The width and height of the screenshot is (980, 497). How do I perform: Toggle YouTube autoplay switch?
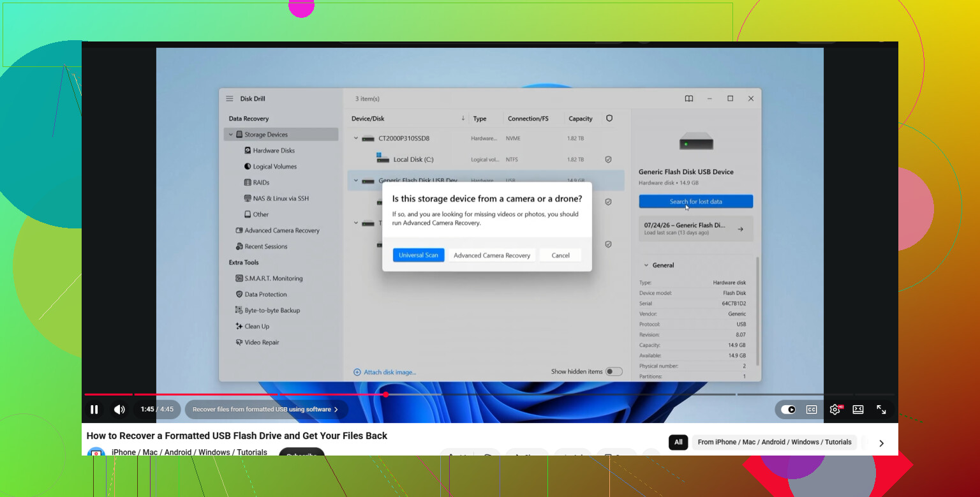point(788,410)
